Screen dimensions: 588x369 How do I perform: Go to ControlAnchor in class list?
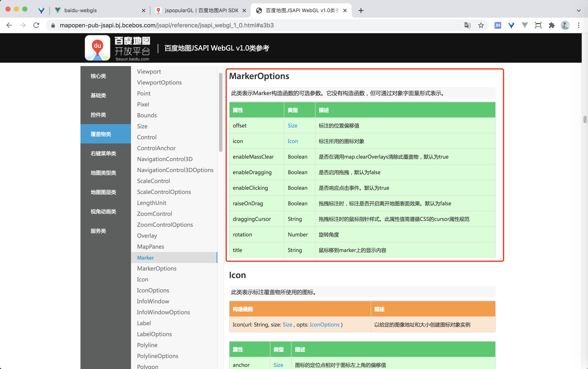click(x=156, y=148)
